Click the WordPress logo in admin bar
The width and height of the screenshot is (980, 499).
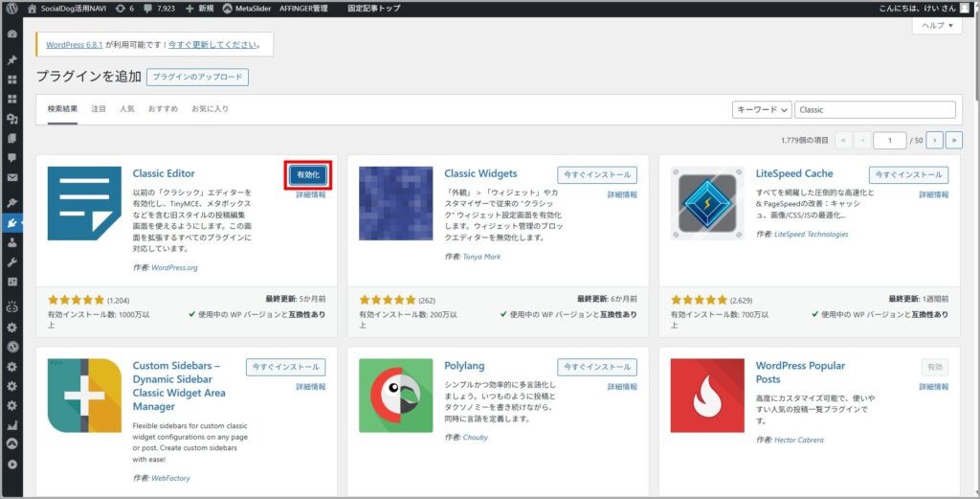pos(12,9)
